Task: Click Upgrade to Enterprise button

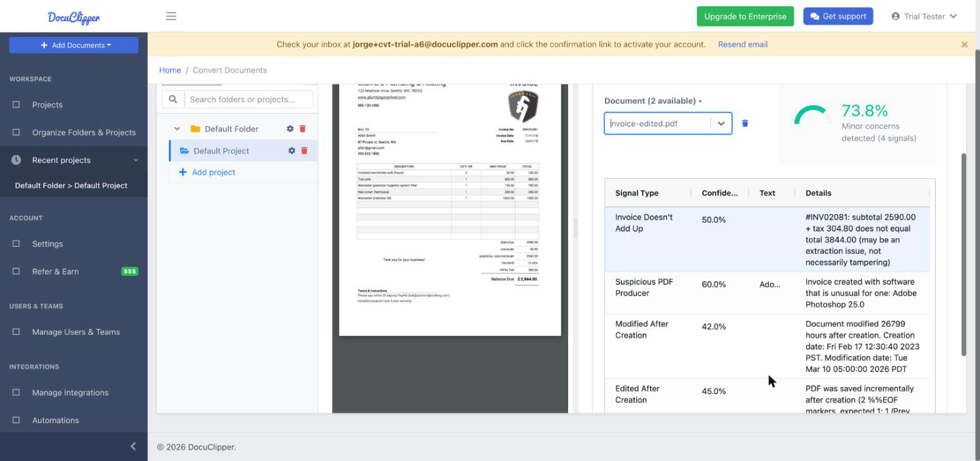Action: [x=745, y=16]
